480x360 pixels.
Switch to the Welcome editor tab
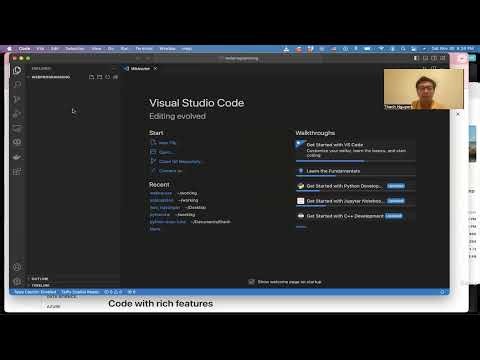tap(140, 69)
